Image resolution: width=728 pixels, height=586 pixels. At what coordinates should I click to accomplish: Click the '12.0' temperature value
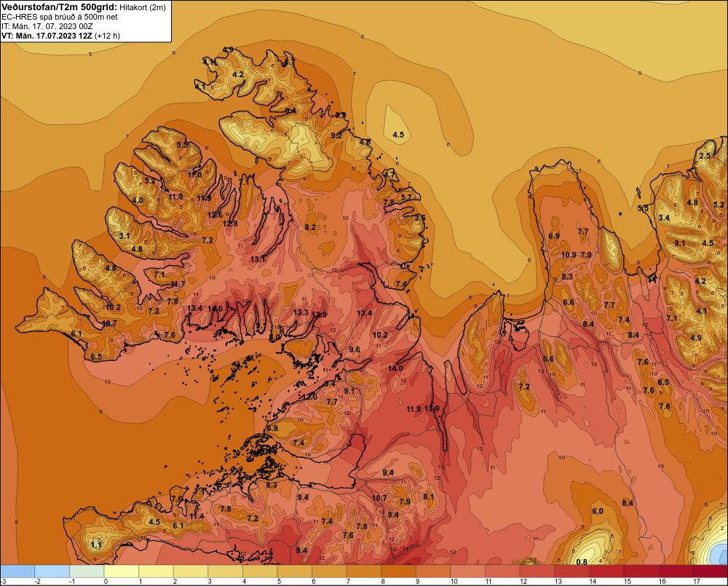(x=309, y=397)
